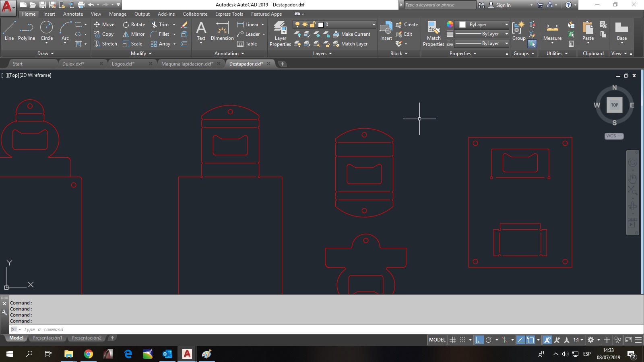The image size is (644, 362).
Task: Open the ByLayer color dropdown
Action: click(x=506, y=25)
